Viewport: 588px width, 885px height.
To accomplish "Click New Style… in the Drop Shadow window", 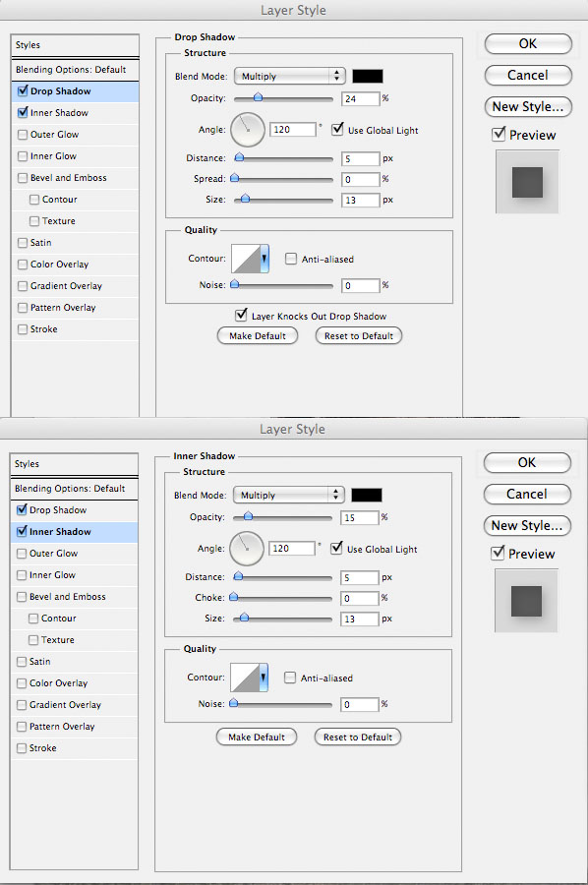I will pos(528,106).
